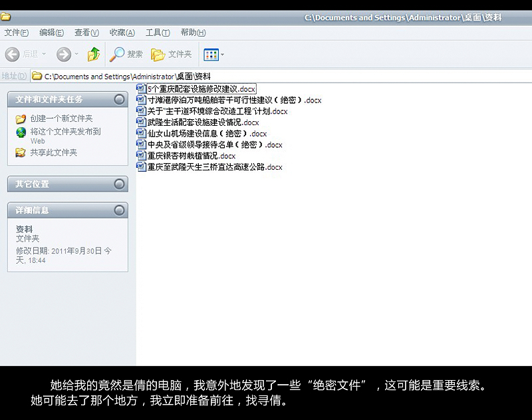Open the 文件(F) menu
Viewport: 532px width, 420px height.
coord(16,33)
